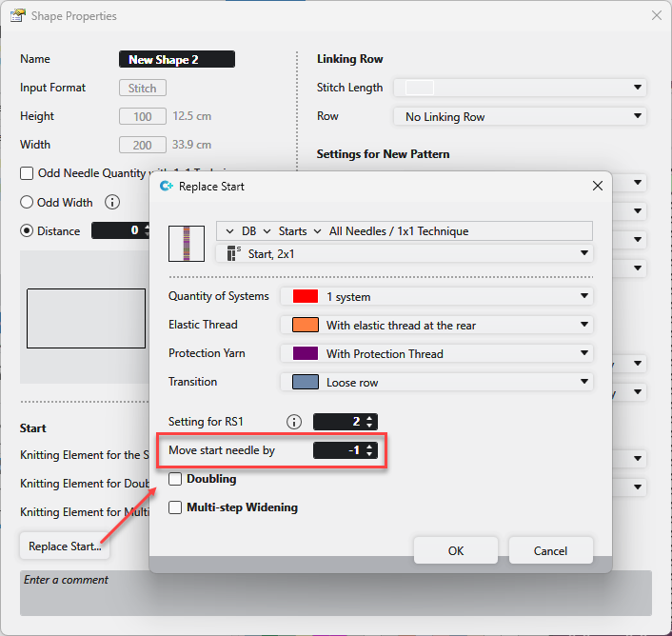Close the Replace Start dialog
The image size is (672, 636).
click(x=598, y=187)
